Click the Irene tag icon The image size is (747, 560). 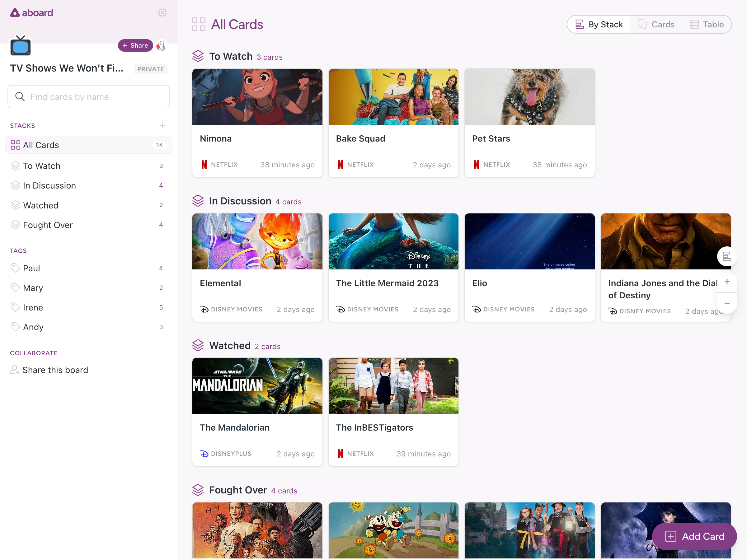(x=15, y=307)
